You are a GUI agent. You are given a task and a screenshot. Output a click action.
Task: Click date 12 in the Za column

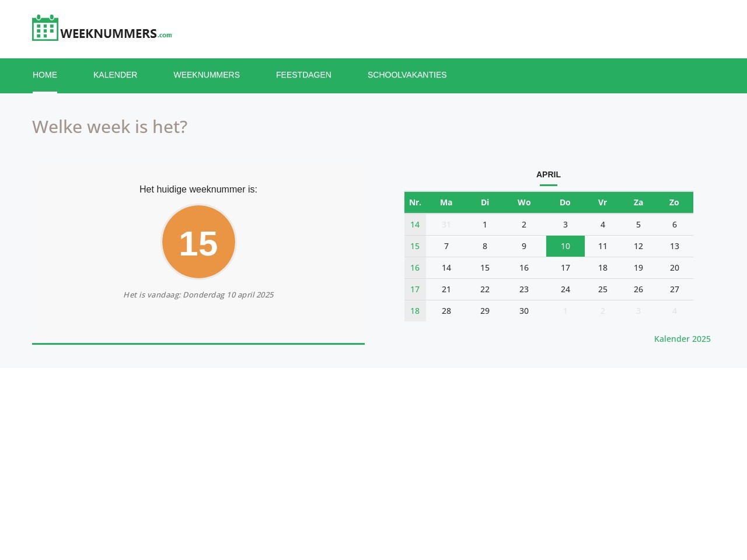pyautogui.click(x=638, y=246)
